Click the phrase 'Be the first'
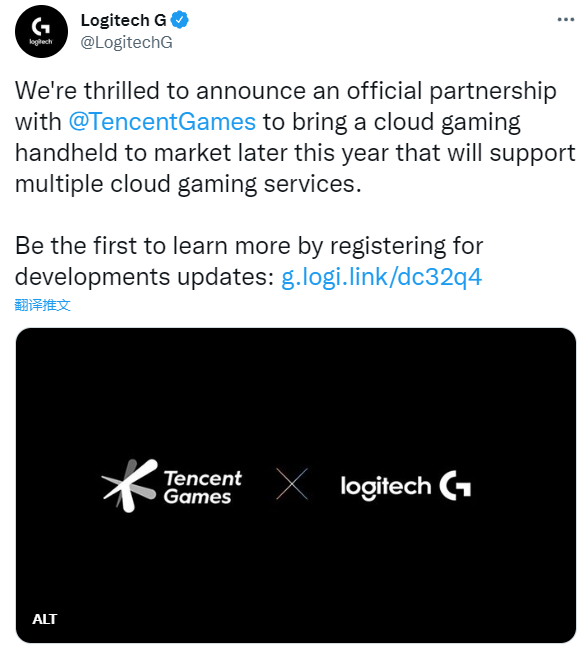The image size is (588, 649). pos(76,245)
